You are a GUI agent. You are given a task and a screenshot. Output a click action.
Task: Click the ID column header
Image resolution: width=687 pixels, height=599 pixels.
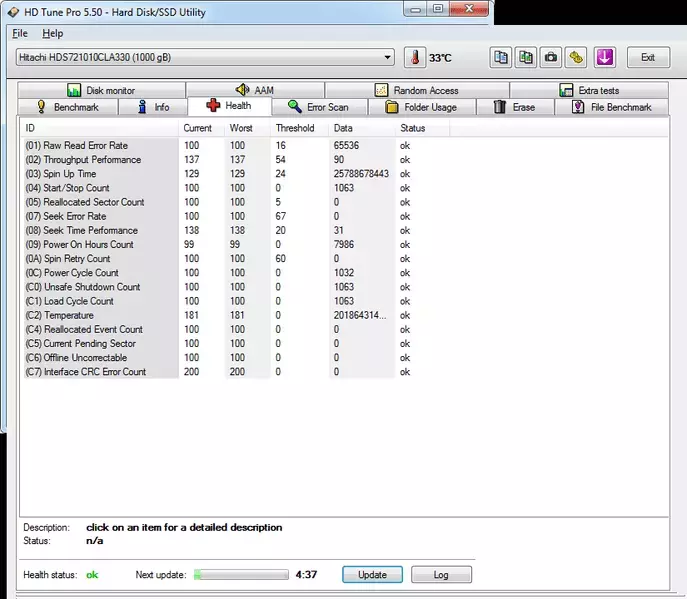click(x=100, y=128)
